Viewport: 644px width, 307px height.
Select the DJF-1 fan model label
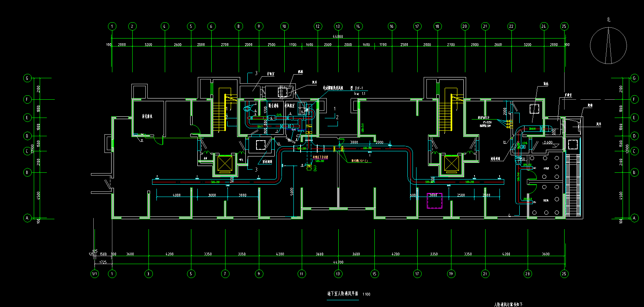[x=359, y=88]
